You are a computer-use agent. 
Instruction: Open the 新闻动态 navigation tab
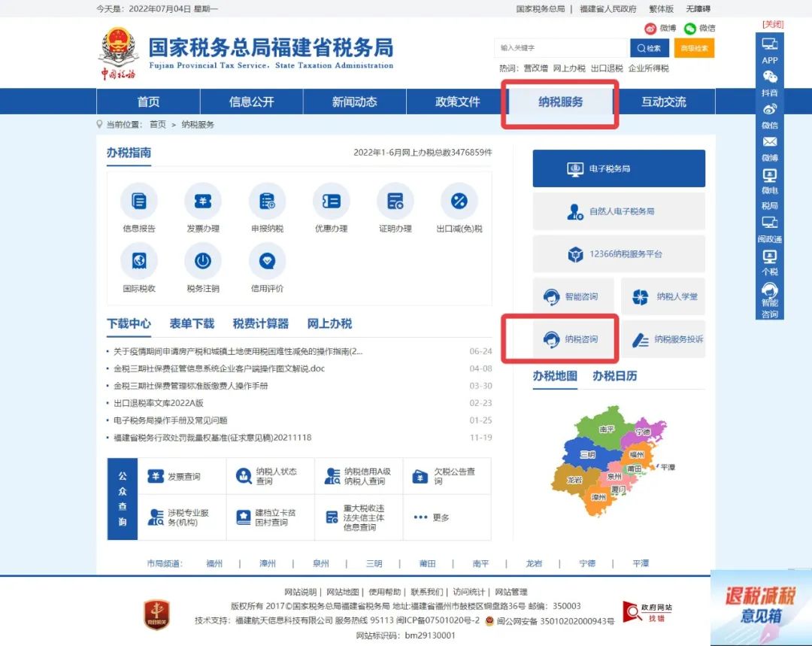pos(355,102)
